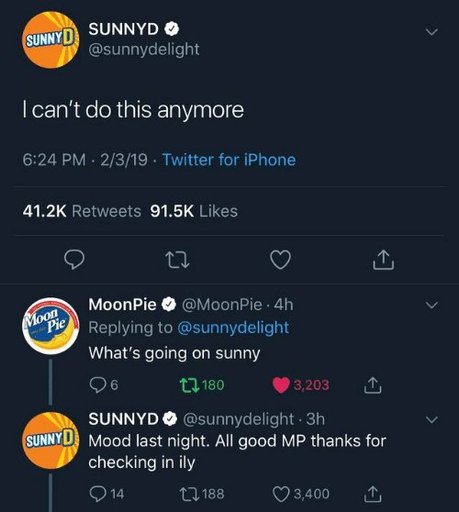View the 41.2K Retweets list
The image size is (459, 512).
click(x=82, y=211)
